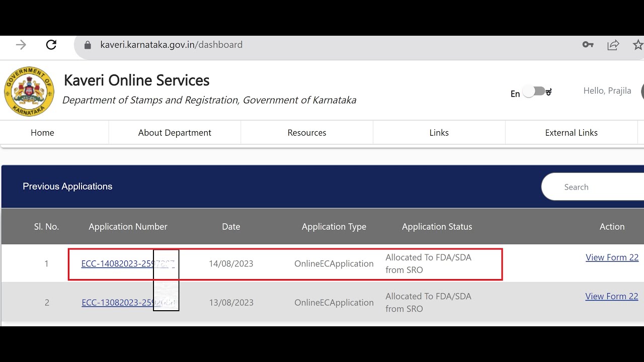Image resolution: width=644 pixels, height=362 pixels.
Task: Open the About Department menu
Action: pos(175,133)
